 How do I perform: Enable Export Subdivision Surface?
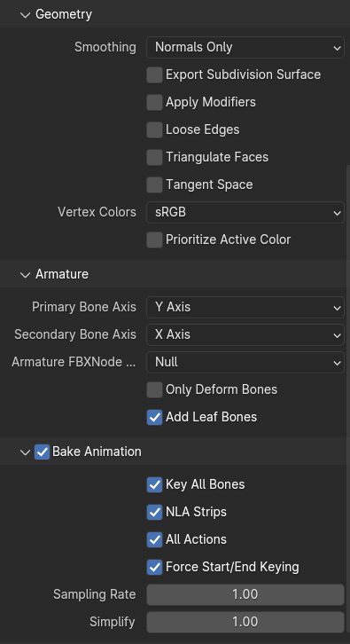[155, 75]
